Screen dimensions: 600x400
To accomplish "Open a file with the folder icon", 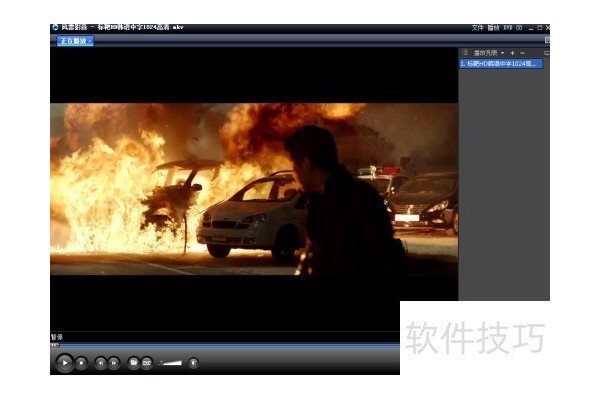I will tap(133, 362).
